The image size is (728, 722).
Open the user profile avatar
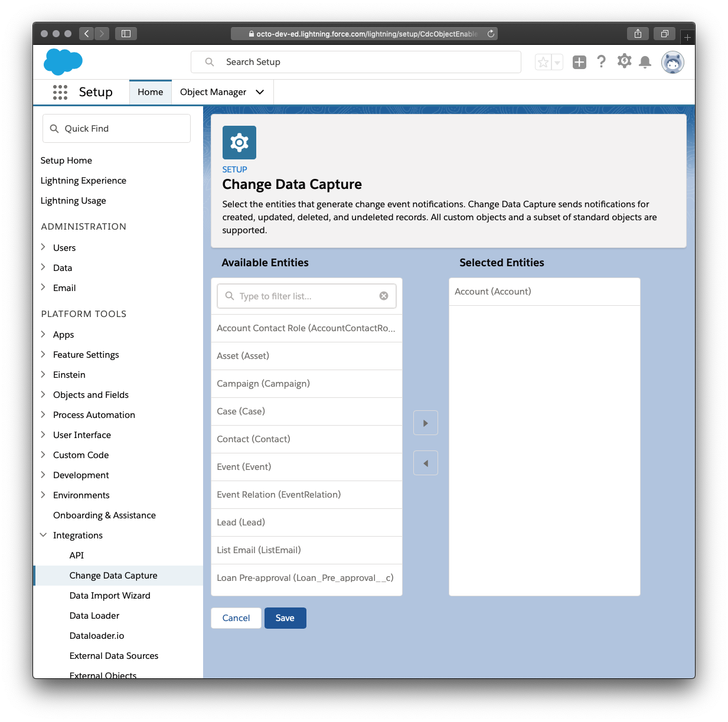pos(672,62)
